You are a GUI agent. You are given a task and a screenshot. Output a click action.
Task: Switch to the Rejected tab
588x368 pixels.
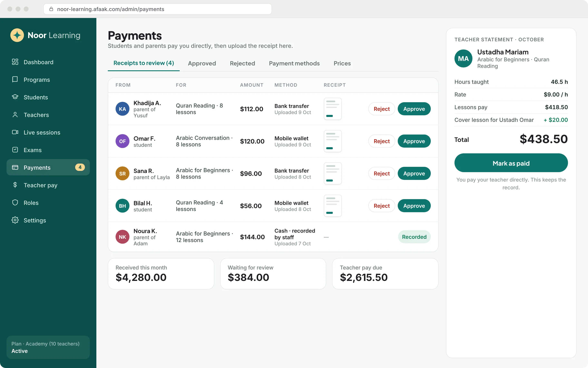[x=242, y=63]
